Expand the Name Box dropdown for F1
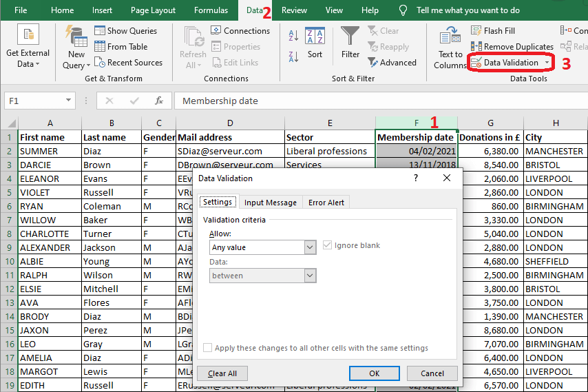 pyautogui.click(x=68, y=101)
